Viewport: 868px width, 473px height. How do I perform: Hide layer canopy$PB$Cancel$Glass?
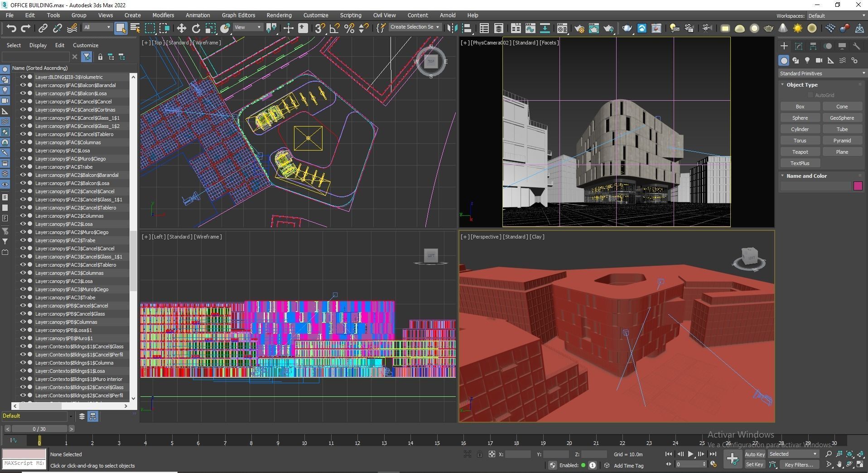point(23,314)
